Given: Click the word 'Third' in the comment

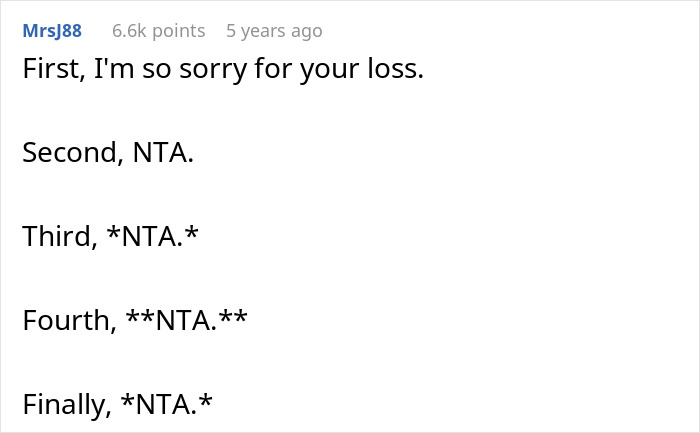Looking at the screenshot, I should pyautogui.click(x=53, y=238).
